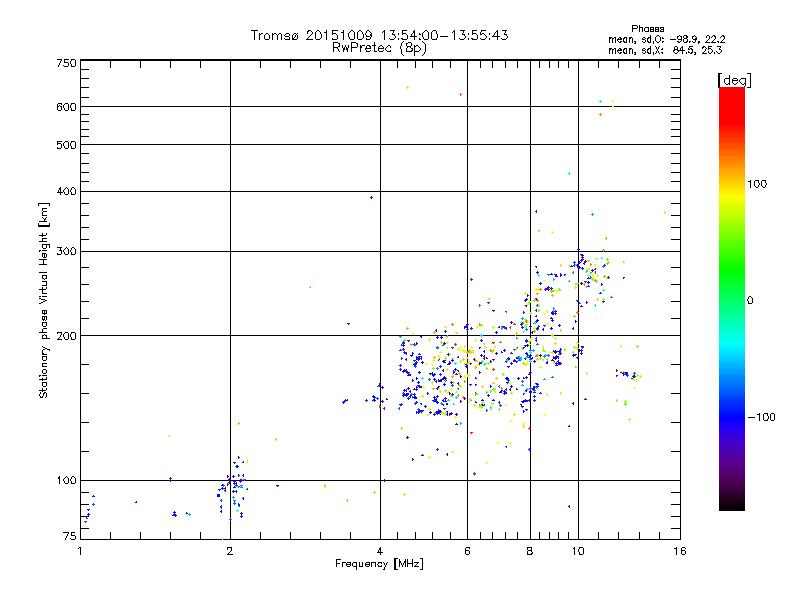Click x-axis tick label '2'
This screenshot has width=800, height=600.
point(230,551)
